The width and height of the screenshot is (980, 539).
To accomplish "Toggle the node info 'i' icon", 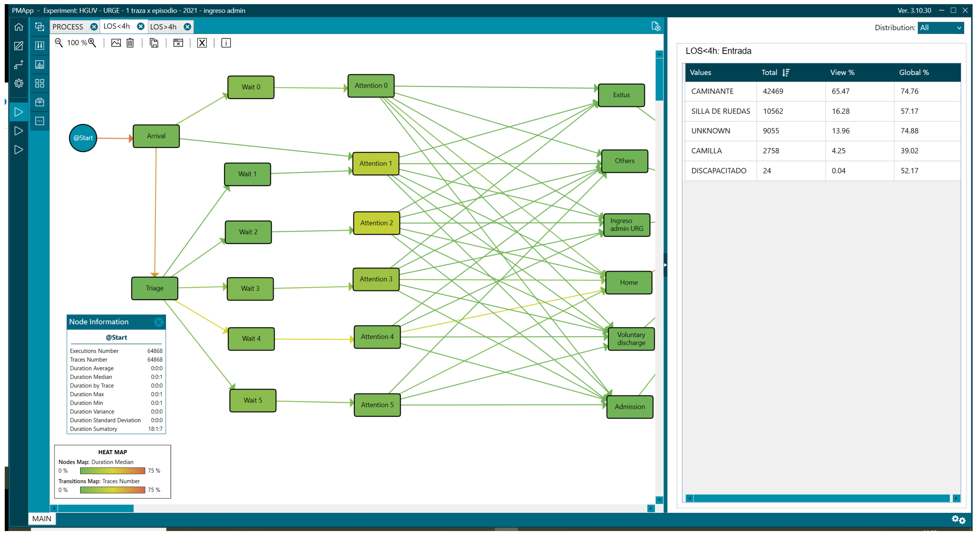I will click(x=226, y=43).
